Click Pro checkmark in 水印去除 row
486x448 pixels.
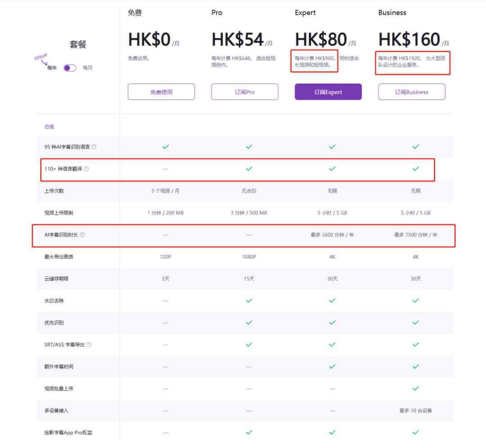click(249, 300)
